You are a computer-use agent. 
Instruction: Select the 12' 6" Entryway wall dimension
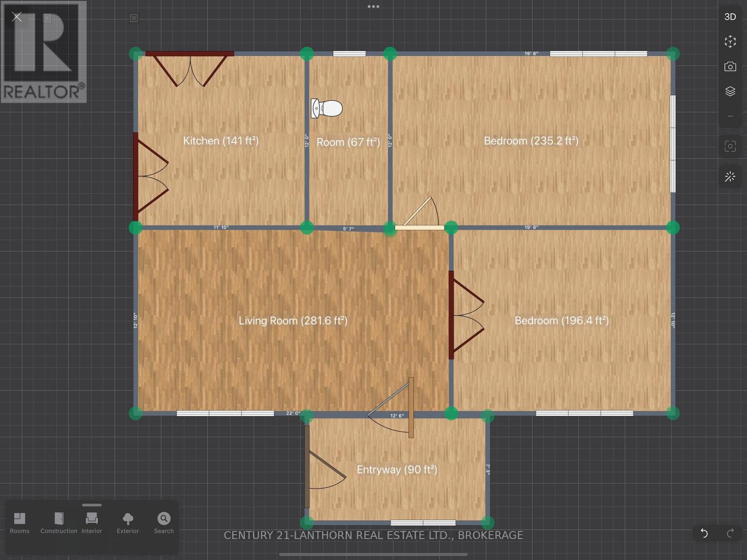[x=397, y=416]
